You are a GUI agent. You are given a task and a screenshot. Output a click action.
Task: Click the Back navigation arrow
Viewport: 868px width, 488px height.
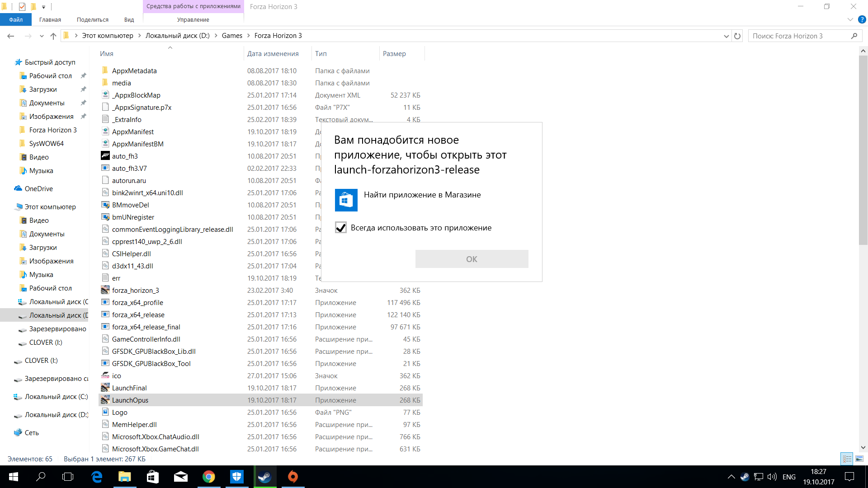tap(11, 36)
